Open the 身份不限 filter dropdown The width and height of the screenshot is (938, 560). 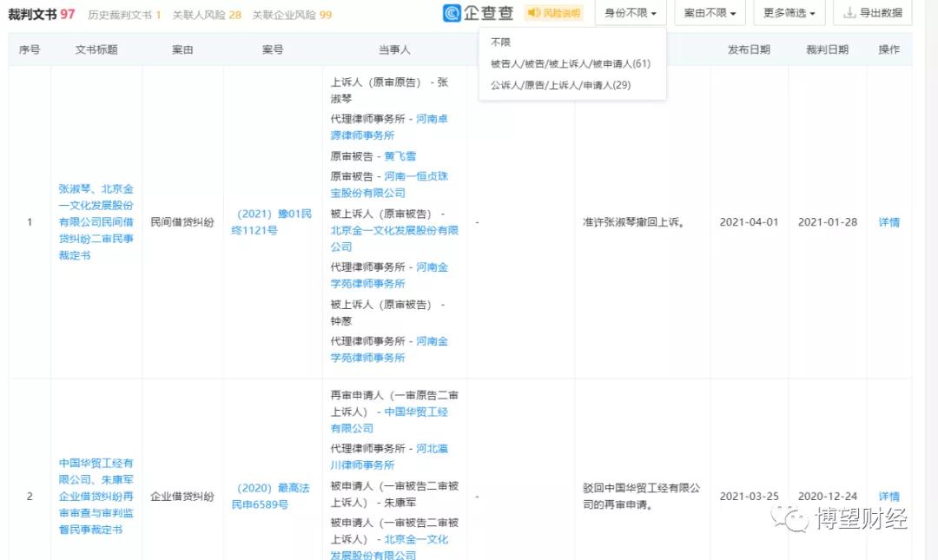point(629,13)
